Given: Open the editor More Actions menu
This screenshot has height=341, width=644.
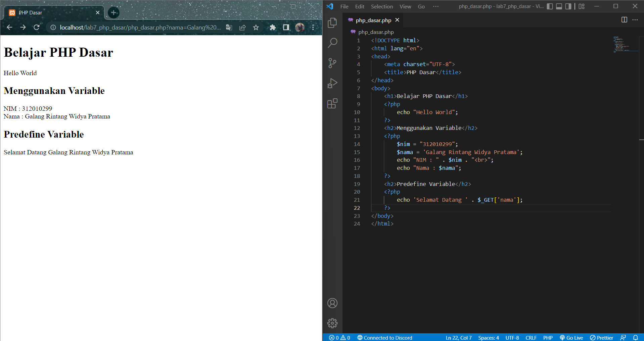Looking at the screenshot, I should coord(635,20).
